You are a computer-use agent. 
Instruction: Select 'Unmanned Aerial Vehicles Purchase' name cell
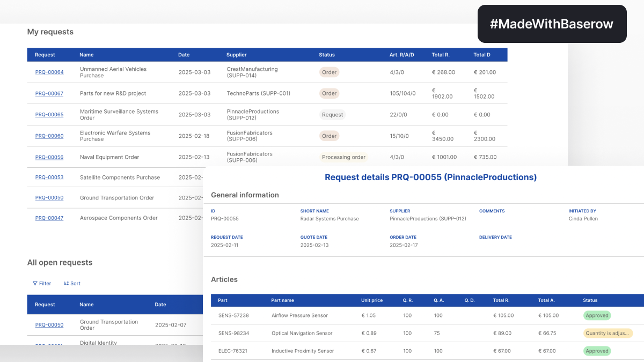pos(113,72)
